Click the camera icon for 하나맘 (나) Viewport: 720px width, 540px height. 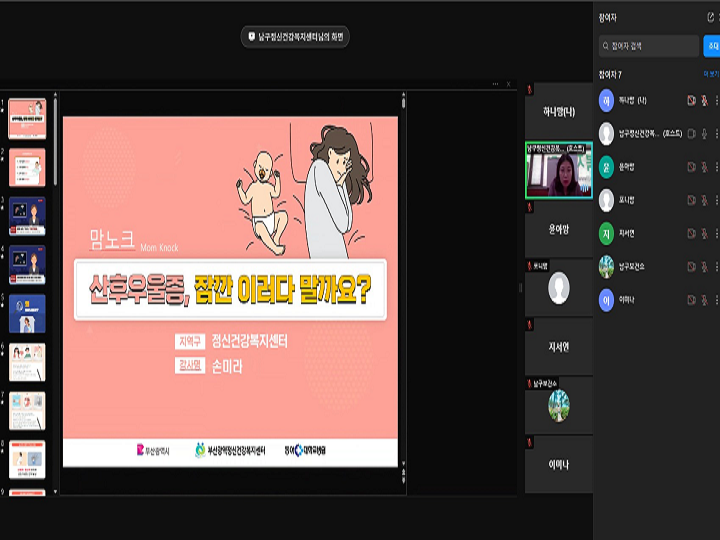pyautogui.click(x=691, y=100)
